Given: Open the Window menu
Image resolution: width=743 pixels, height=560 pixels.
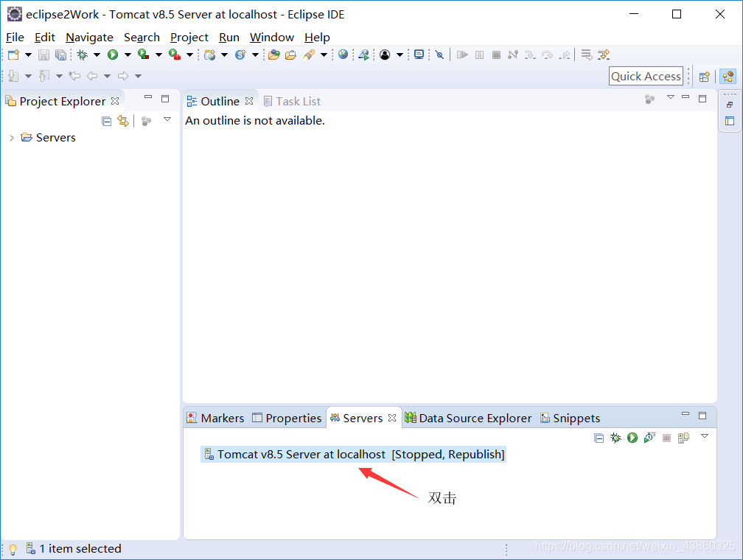Looking at the screenshot, I should click(272, 38).
